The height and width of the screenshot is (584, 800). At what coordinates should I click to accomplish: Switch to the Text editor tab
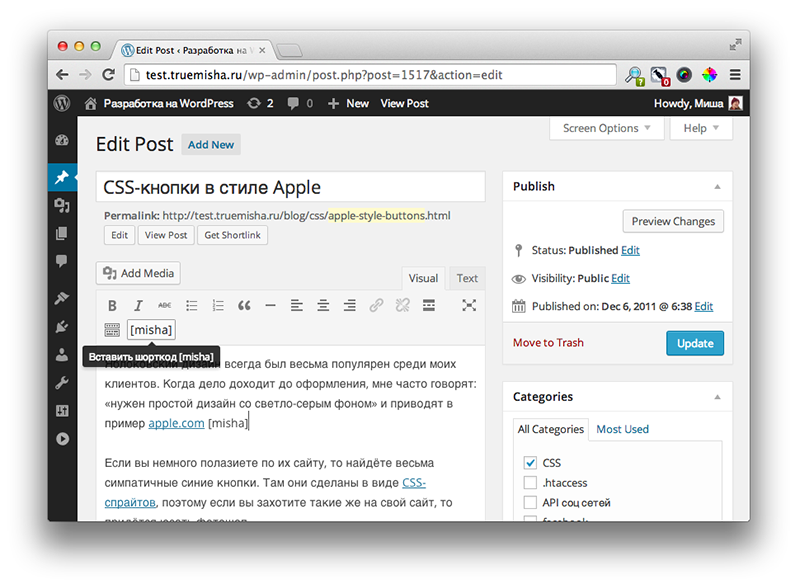467,279
